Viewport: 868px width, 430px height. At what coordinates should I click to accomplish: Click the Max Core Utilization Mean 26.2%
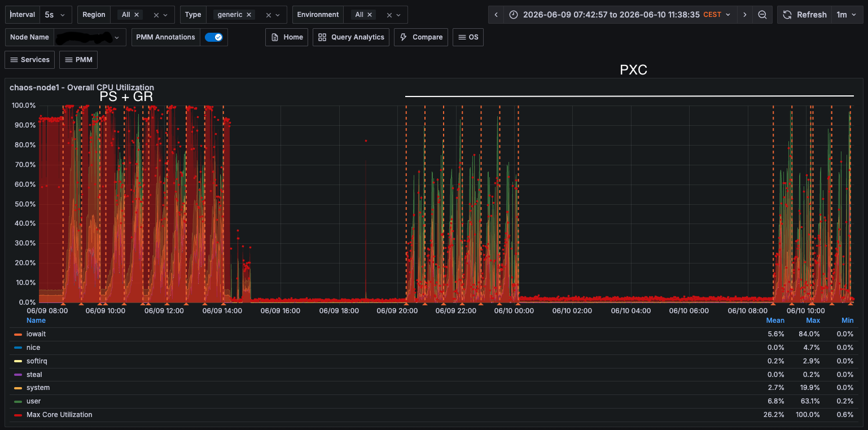(774, 415)
